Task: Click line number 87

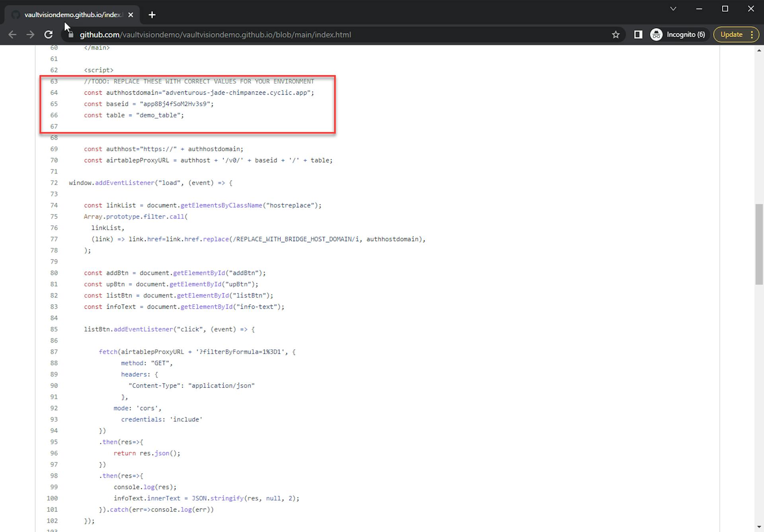Action: (x=54, y=352)
